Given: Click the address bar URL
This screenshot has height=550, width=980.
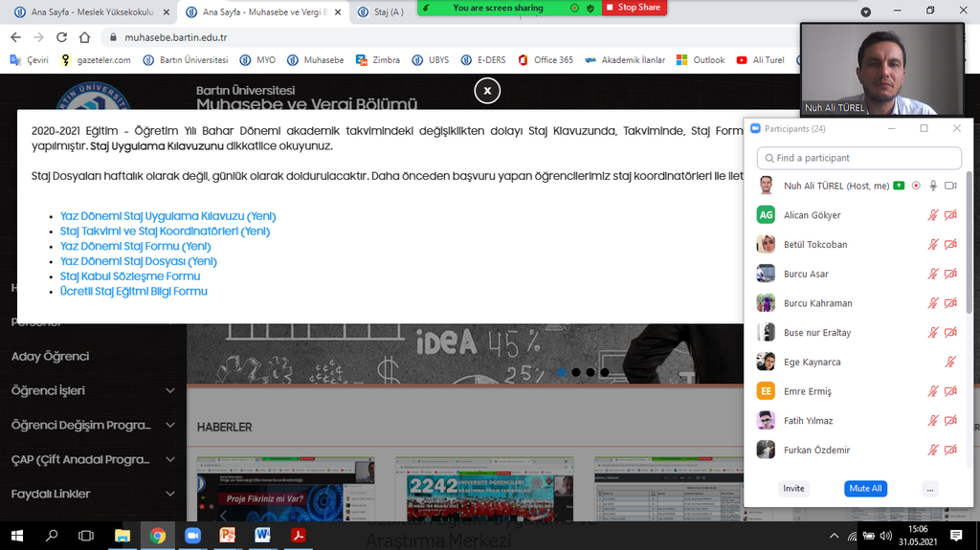Looking at the screenshot, I should 176,37.
